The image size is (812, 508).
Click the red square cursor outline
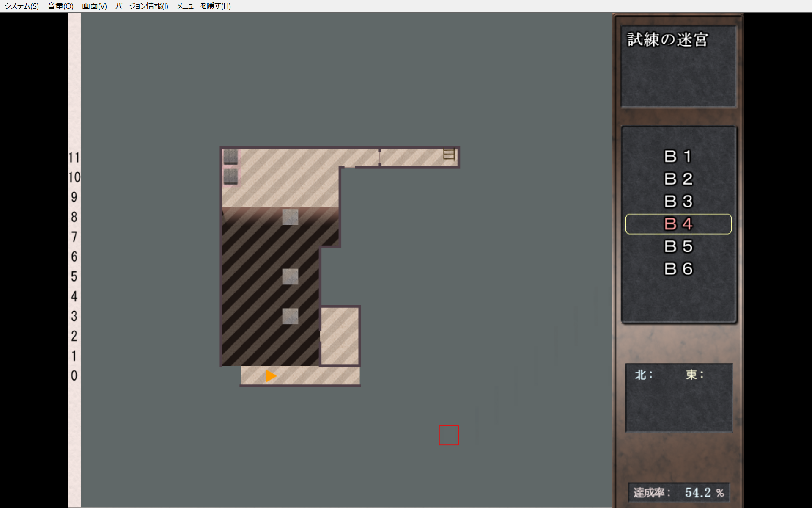pos(449,435)
